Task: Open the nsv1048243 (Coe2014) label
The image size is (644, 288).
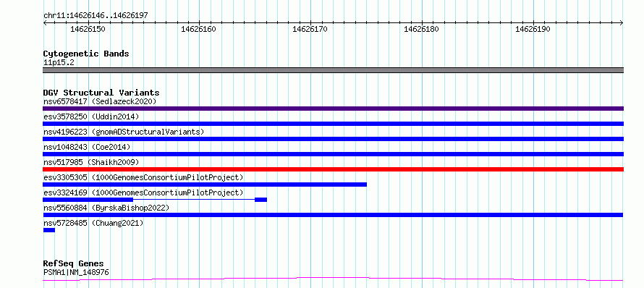Action: [87, 147]
